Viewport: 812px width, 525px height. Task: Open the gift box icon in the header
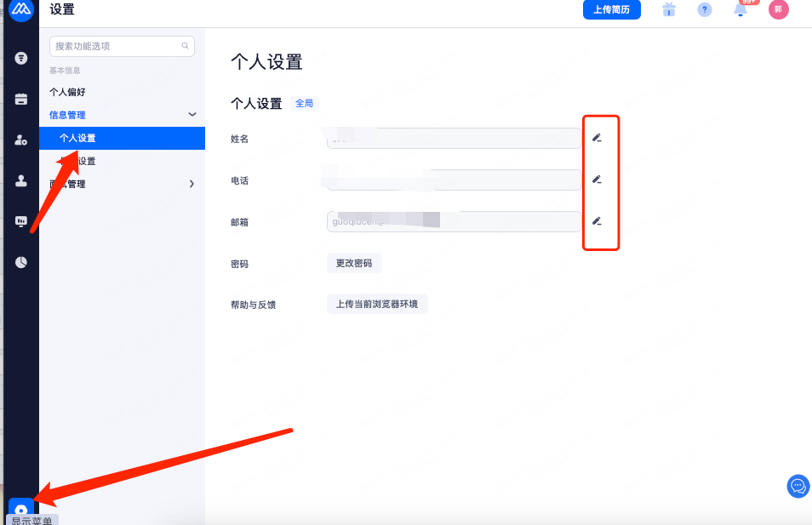[x=669, y=10]
